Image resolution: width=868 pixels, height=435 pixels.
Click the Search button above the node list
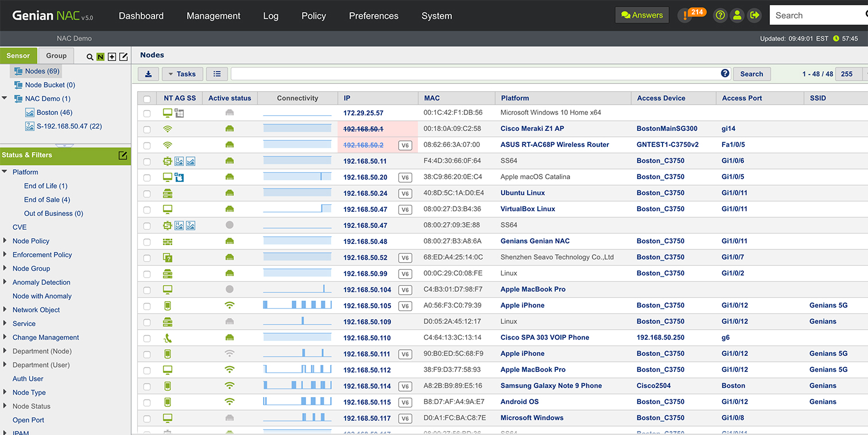coord(751,73)
